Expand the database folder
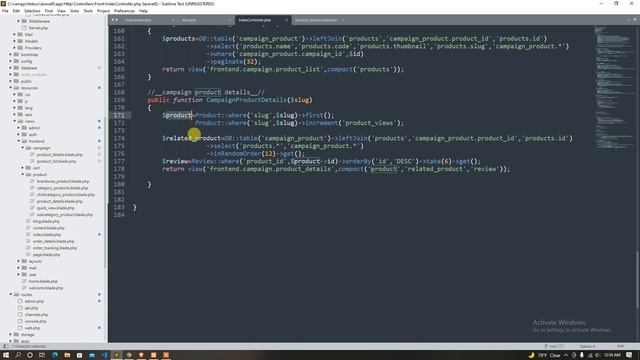The image size is (640, 360). (11, 68)
